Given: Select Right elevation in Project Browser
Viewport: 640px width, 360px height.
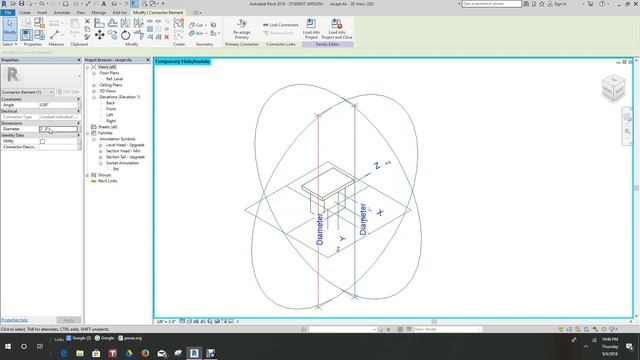Looking at the screenshot, I should (111, 121).
